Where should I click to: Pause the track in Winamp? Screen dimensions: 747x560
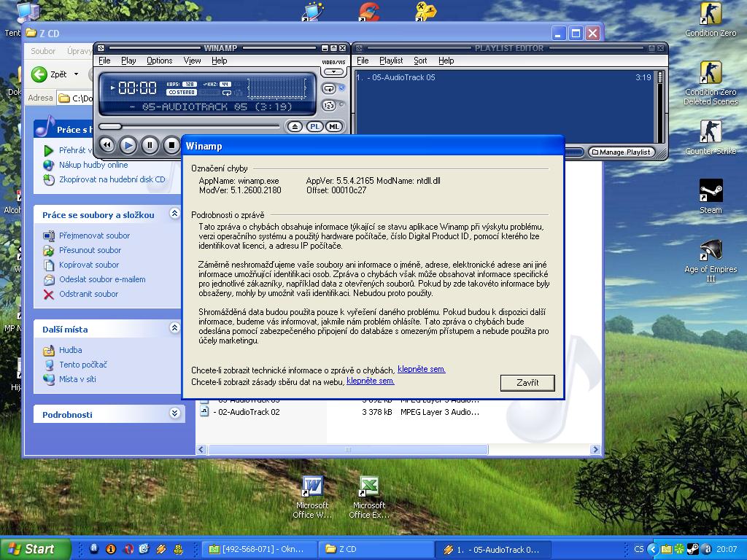click(150, 145)
